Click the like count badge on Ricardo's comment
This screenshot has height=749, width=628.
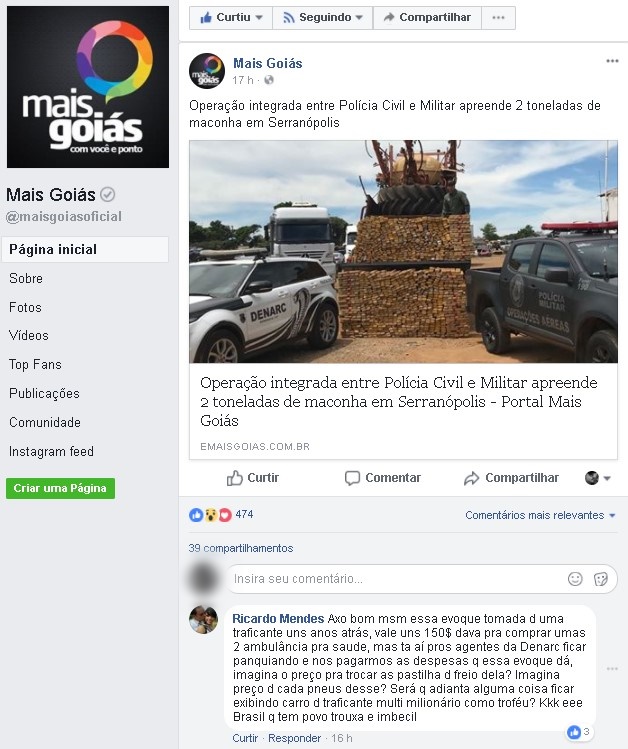click(579, 732)
